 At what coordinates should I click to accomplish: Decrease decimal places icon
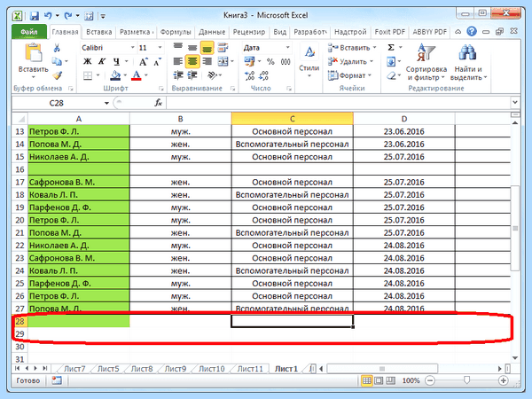263,75
